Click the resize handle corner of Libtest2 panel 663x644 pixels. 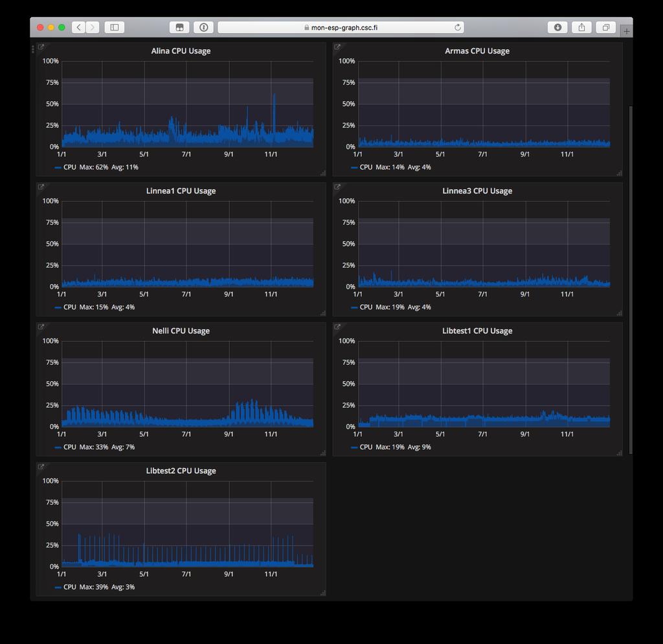323,593
